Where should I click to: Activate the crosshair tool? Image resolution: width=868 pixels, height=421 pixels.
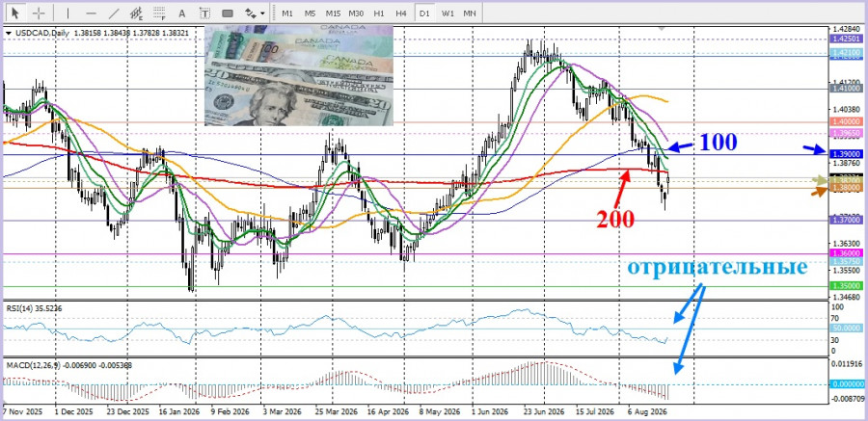40,13
